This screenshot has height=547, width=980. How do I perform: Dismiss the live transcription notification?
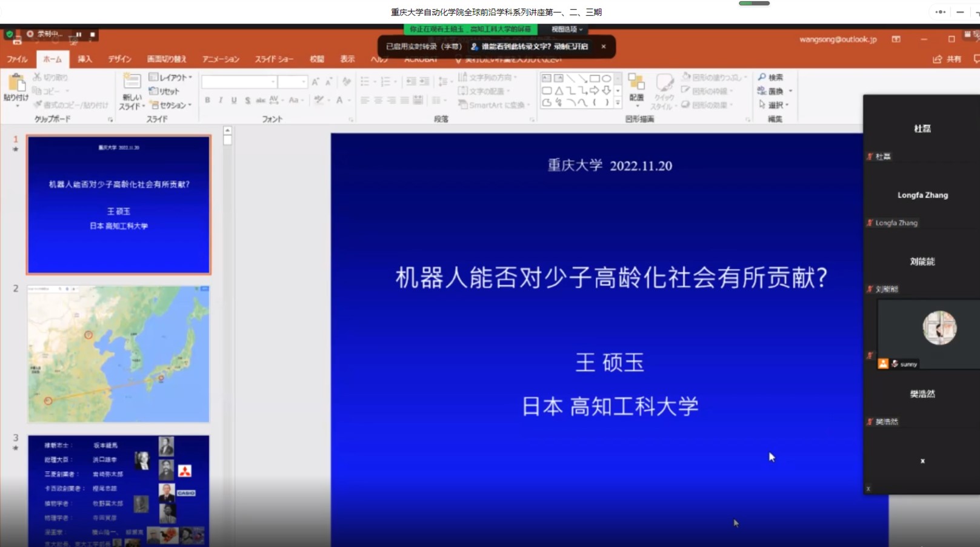[x=604, y=46]
